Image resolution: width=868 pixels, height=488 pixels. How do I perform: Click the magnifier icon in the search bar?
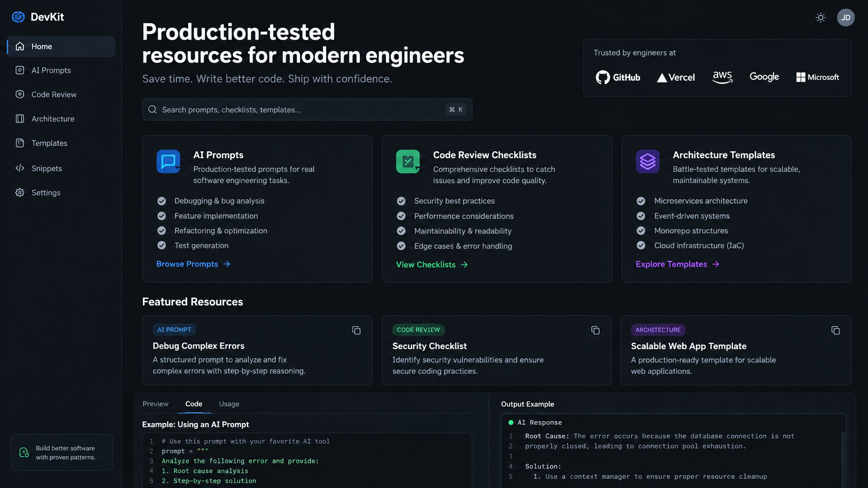pyautogui.click(x=153, y=110)
